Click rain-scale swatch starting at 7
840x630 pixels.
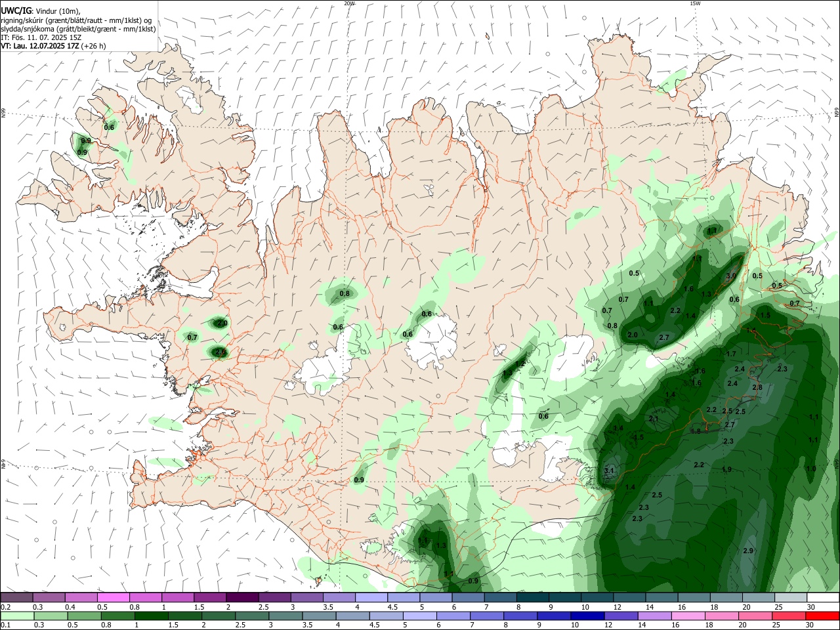[486, 616]
